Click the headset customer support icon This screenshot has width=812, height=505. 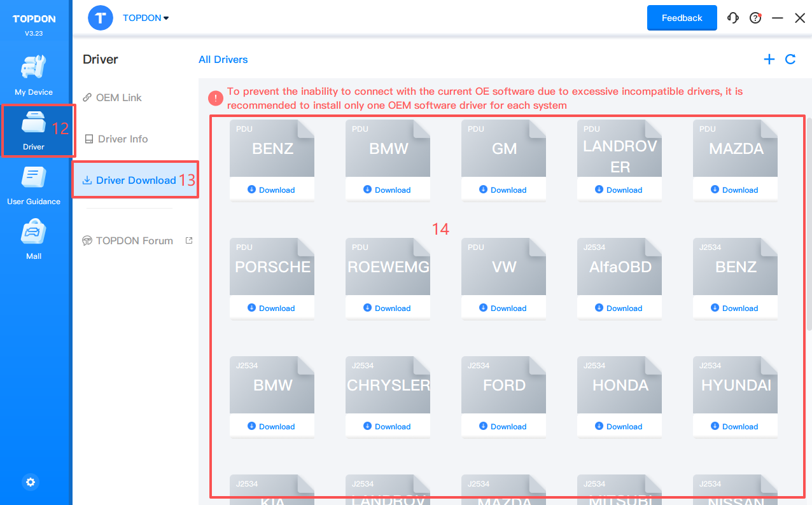pyautogui.click(x=733, y=18)
